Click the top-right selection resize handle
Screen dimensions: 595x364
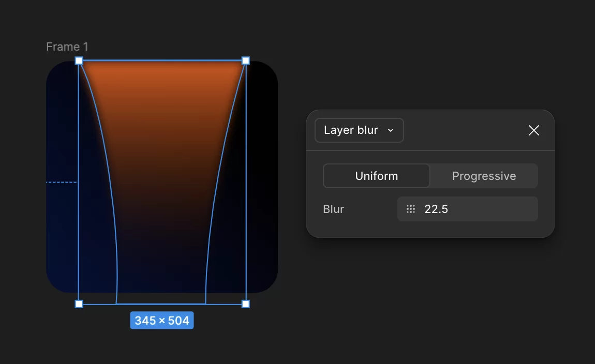click(x=246, y=61)
